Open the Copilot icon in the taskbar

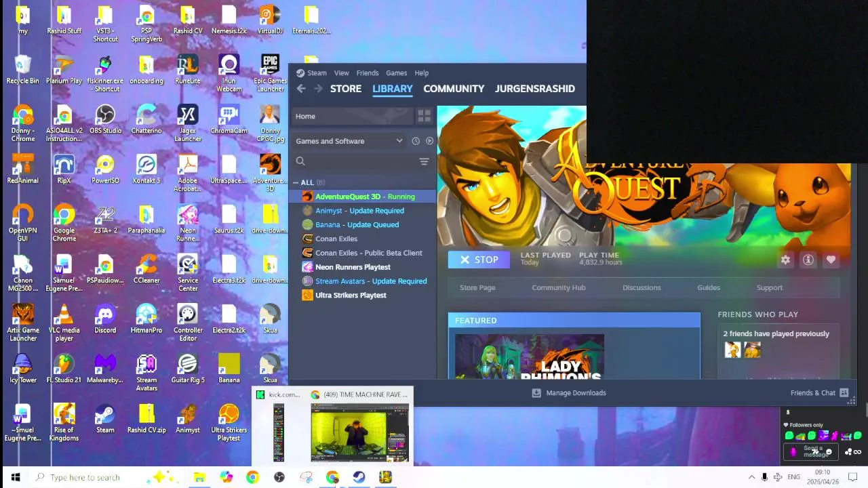click(226, 477)
